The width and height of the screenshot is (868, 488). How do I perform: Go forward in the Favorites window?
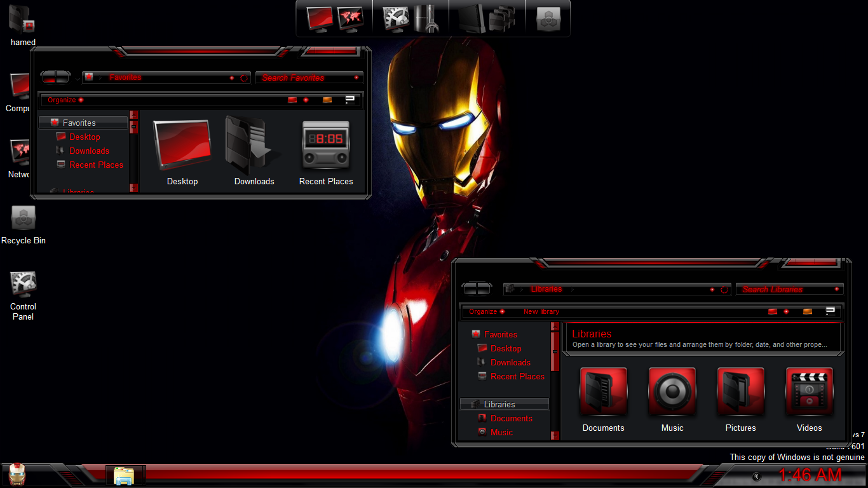point(62,78)
